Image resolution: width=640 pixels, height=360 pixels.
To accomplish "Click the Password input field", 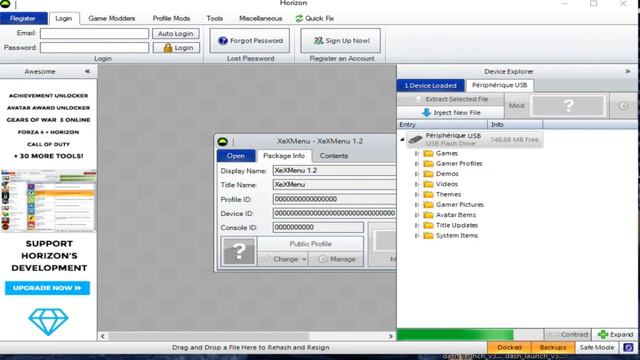I will (x=94, y=48).
